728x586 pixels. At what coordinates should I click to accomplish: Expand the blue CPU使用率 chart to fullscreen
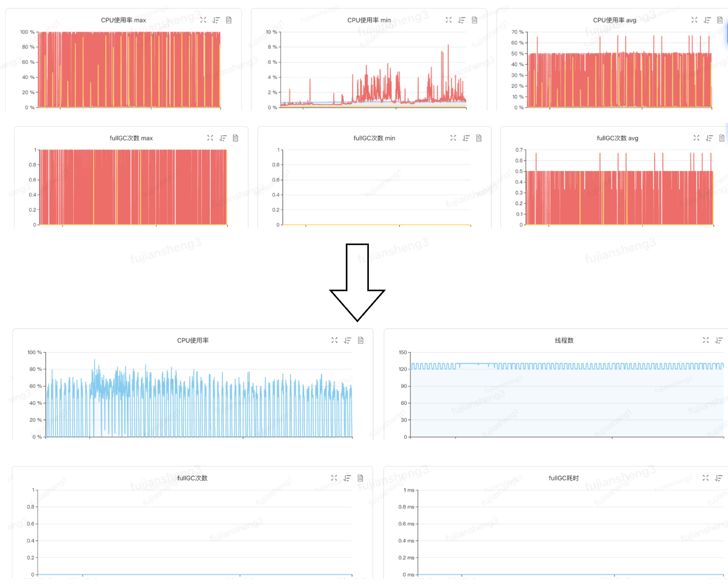[334, 340]
